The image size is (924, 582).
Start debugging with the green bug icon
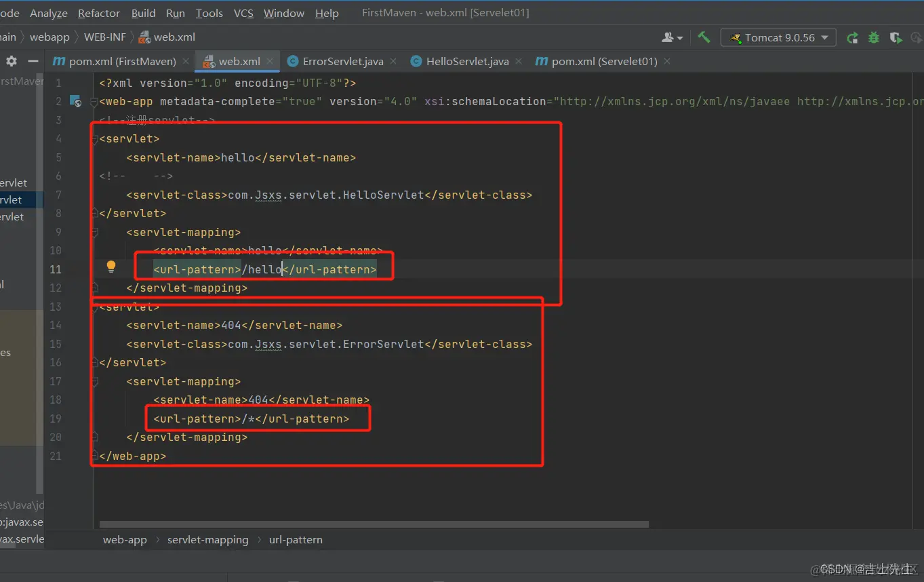[874, 38]
